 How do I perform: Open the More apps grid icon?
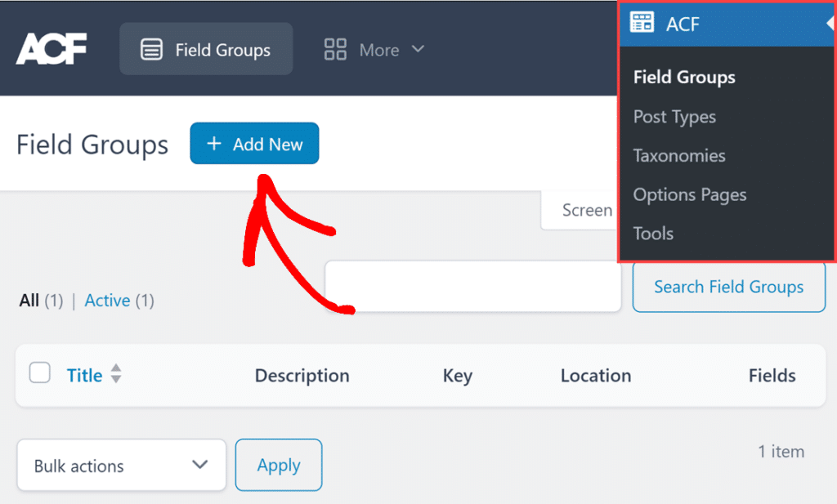point(335,48)
